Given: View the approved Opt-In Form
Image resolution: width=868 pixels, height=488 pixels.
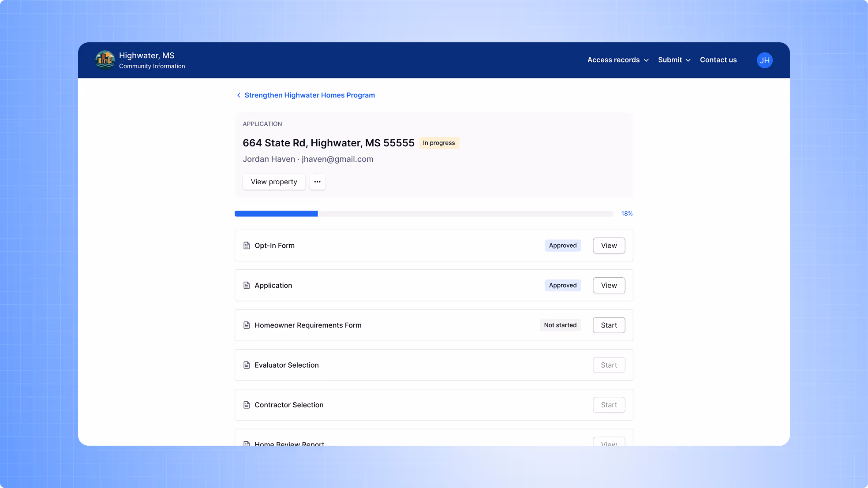Looking at the screenshot, I should coord(609,246).
